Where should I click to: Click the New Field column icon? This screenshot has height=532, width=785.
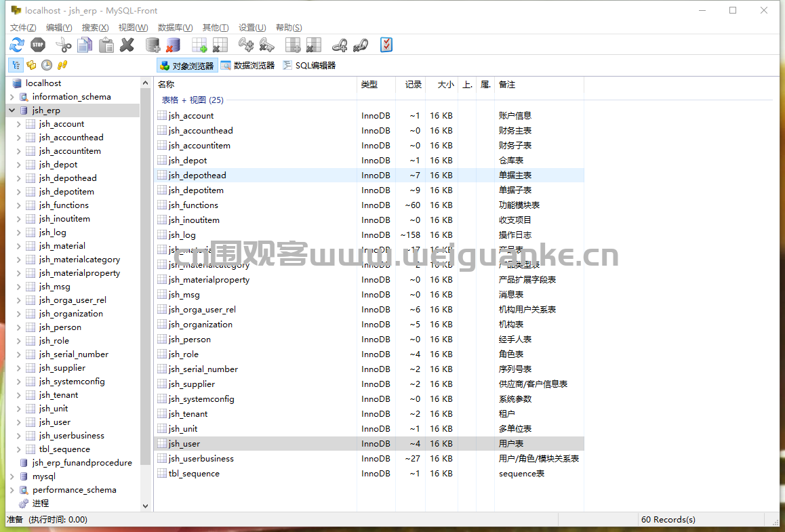(x=293, y=45)
